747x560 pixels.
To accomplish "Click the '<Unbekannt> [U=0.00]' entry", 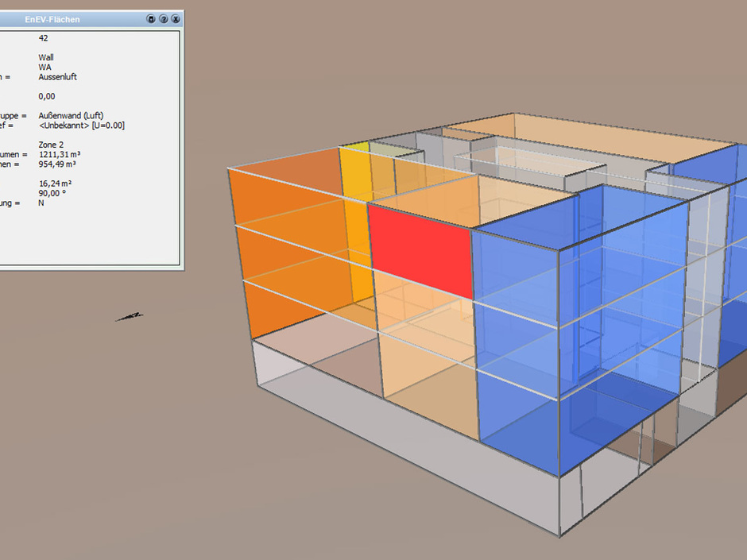I will (81, 126).
